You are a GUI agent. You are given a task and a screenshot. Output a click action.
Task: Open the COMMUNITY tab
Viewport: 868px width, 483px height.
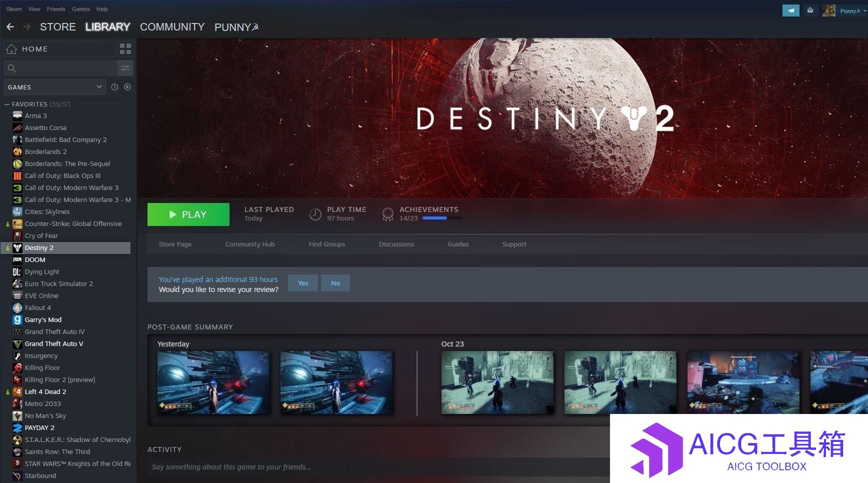click(172, 27)
